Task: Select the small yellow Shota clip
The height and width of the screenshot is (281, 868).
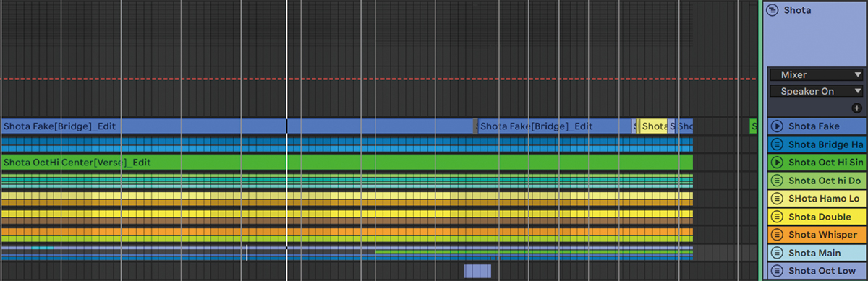Action: pyautogui.click(x=654, y=126)
